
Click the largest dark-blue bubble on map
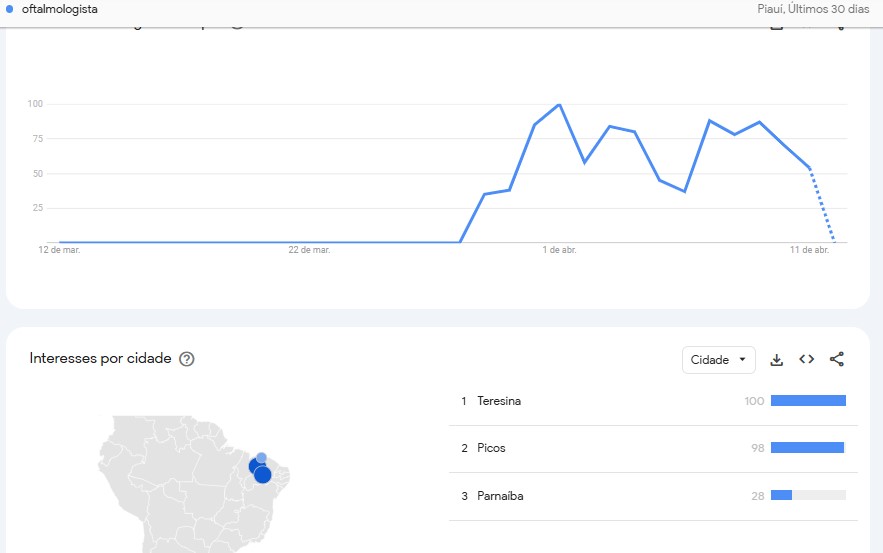(263, 475)
